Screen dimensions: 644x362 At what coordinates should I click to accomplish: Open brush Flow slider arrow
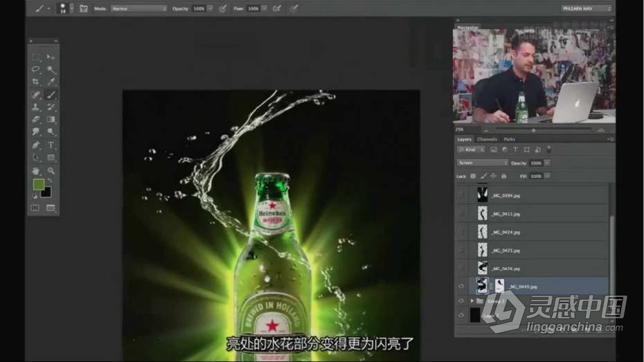click(265, 8)
